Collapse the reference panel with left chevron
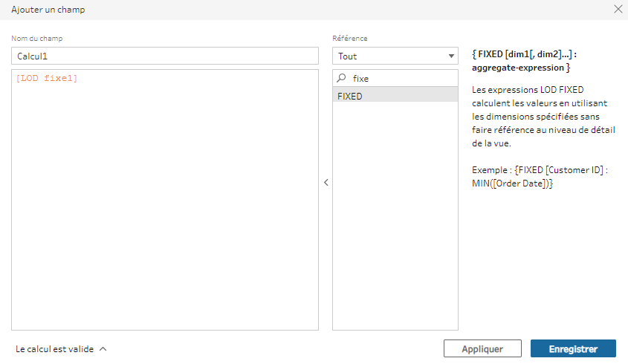This screenshot has height=364, width=628. click(326, 182)
